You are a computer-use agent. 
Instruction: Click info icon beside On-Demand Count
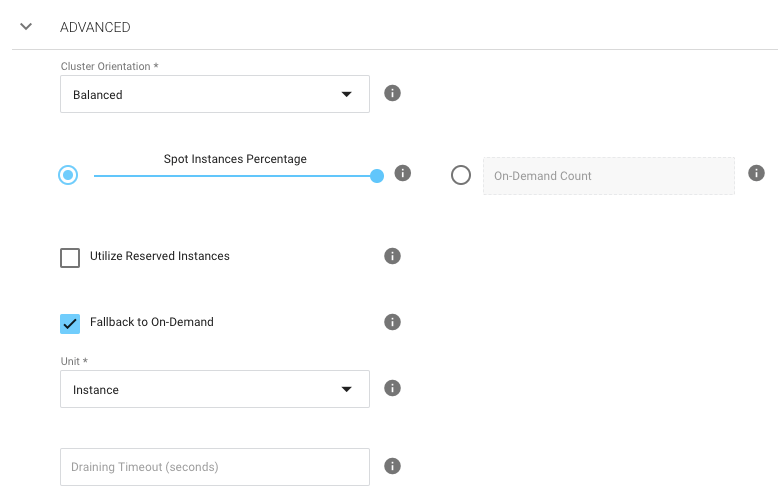[756, 173]
